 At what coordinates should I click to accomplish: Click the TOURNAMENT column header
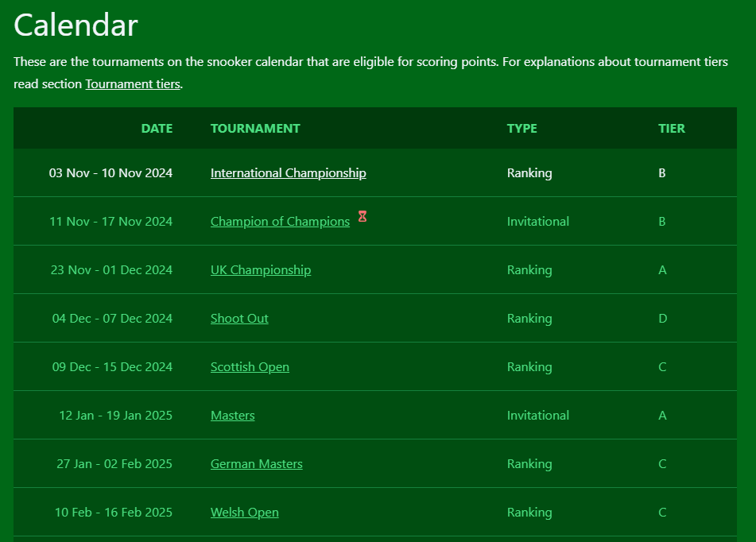tap(255, 128)
